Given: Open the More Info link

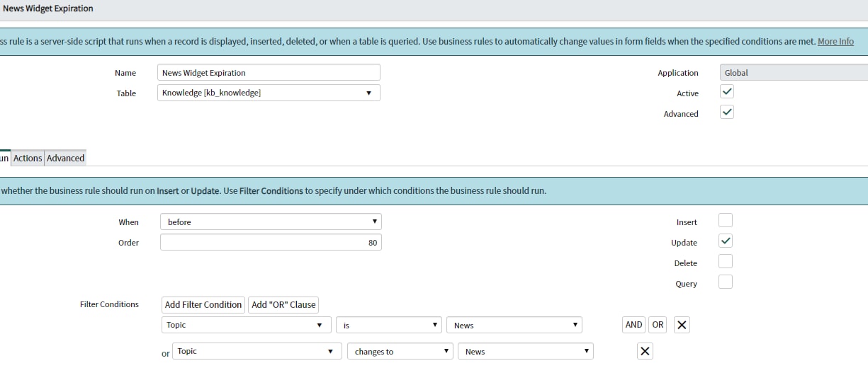Looking at the screenshot, I should pyautogui.click(x=835, y=42).
